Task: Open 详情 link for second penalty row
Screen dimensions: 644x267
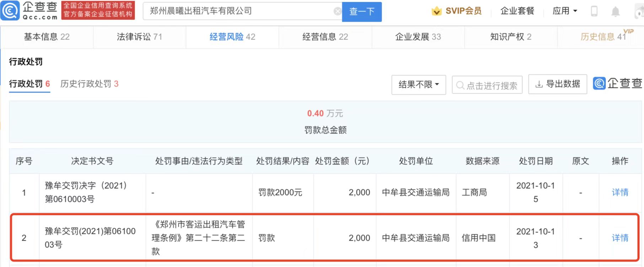Action: [620, 238]
